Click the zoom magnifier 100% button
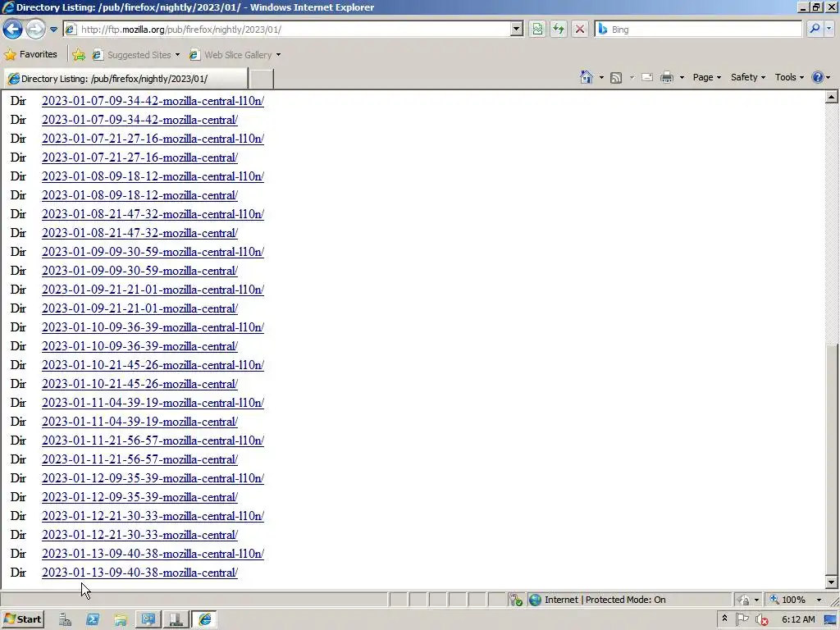 coord(787,600)
